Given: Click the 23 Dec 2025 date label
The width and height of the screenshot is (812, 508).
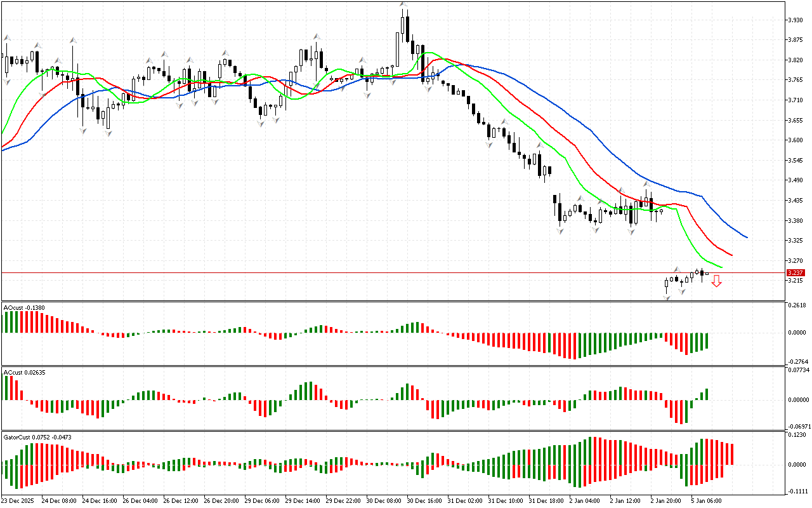Looking at the screenshot, I should pos(19,500).
